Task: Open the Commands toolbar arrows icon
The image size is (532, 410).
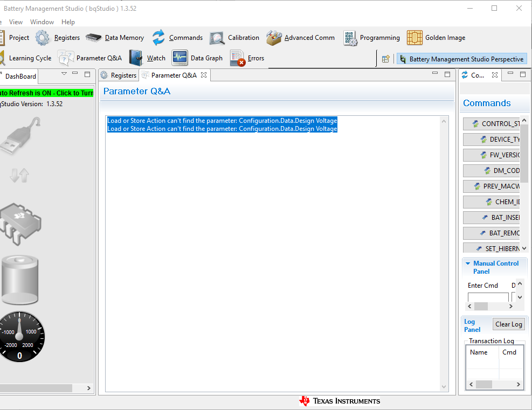Action: coord(158,38)
